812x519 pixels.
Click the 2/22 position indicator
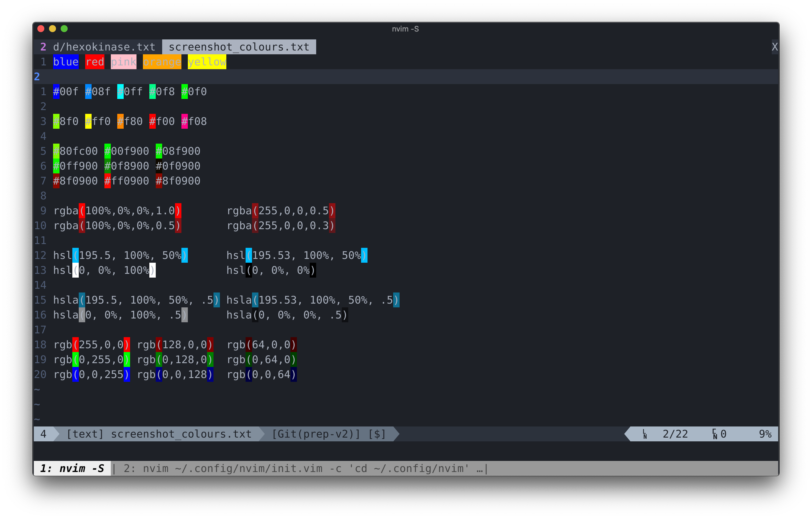[675, 434]
